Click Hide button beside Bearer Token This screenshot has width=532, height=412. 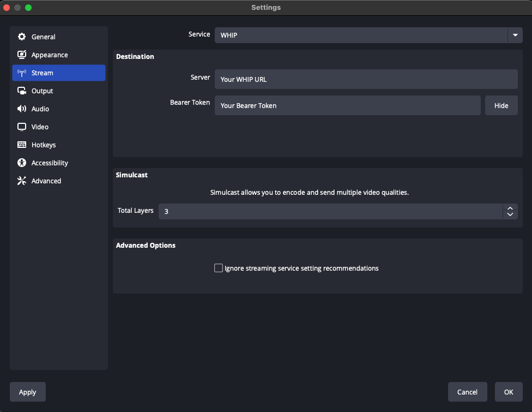tap(501, 105)
